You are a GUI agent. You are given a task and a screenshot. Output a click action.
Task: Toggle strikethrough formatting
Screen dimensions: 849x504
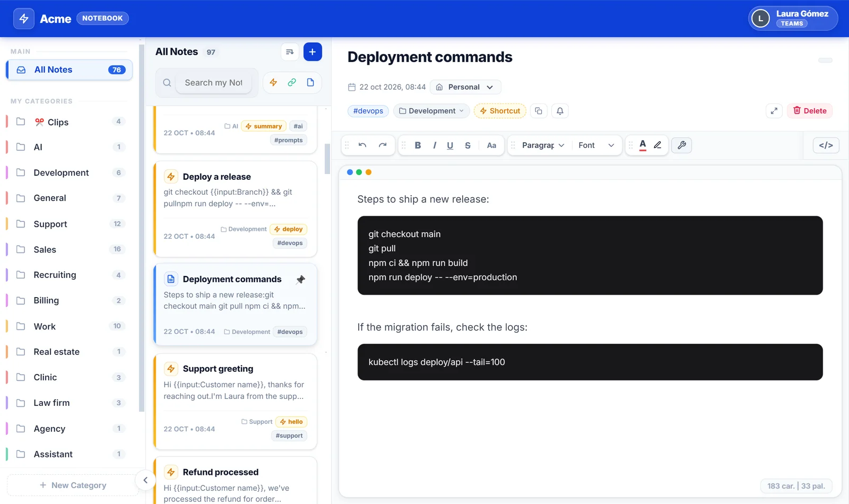[x=467, y=145]
